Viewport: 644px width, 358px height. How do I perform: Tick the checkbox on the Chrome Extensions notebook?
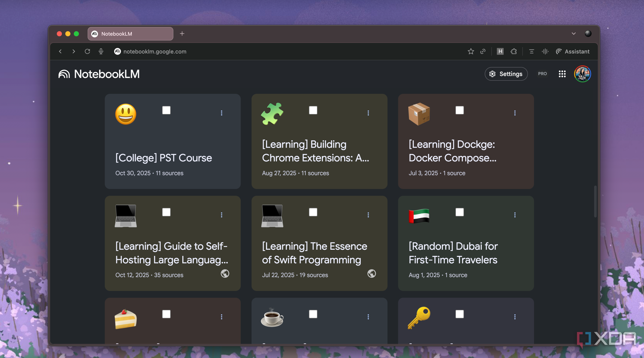tap(313, 110)
